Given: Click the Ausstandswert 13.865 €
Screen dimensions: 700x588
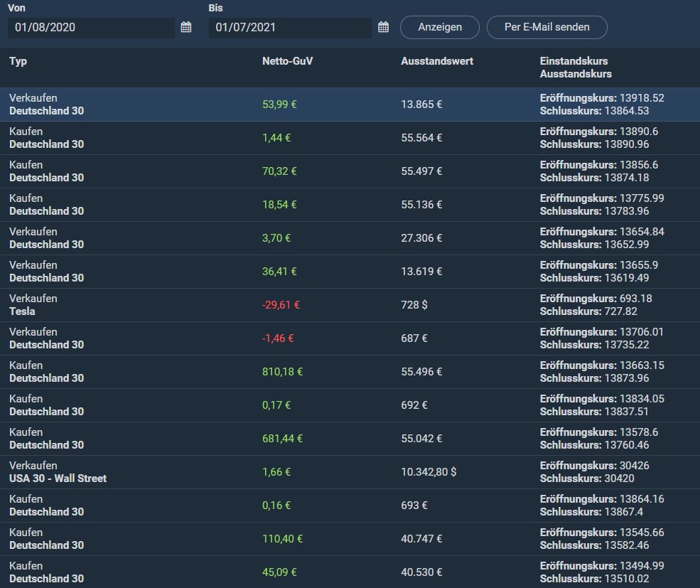Looking at the screenshot, I should (421, 105).
